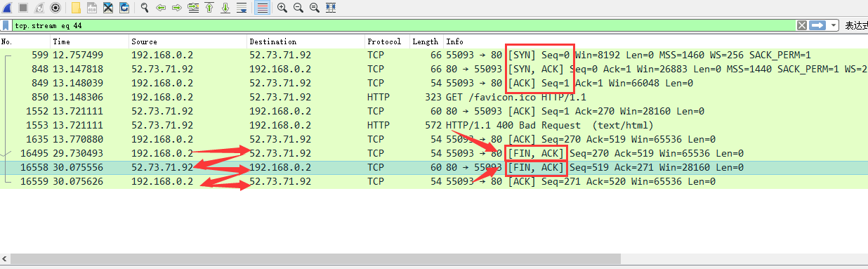Select the HTTP/1.1 400 Bad Request packet
The width and height of the screenshot is (868, 269).
pos(434,125)
